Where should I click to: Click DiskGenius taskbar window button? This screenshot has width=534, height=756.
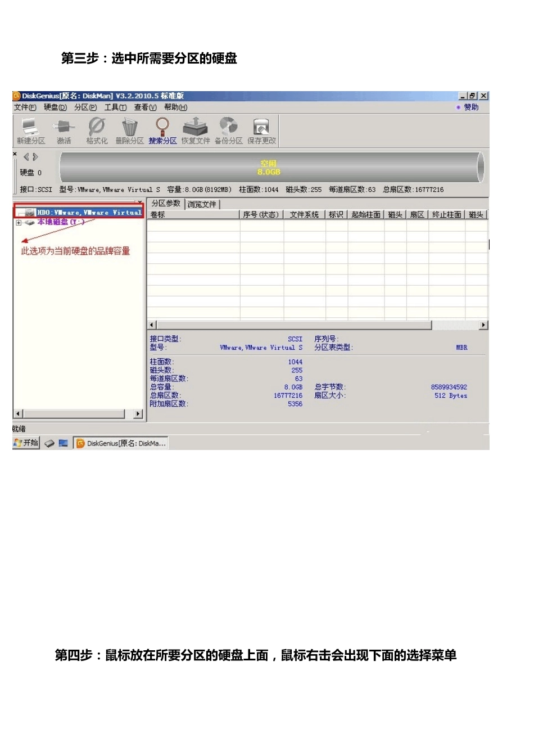(121, 443)
